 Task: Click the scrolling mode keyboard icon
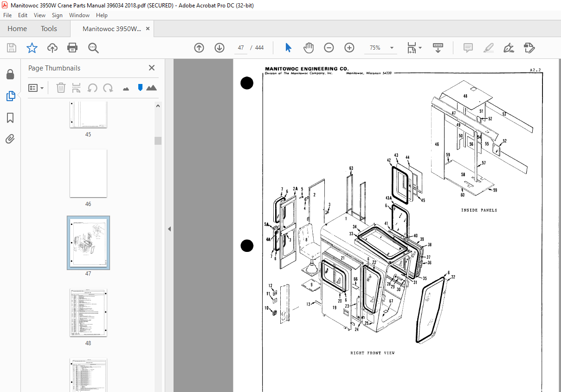tap(438, 48)
